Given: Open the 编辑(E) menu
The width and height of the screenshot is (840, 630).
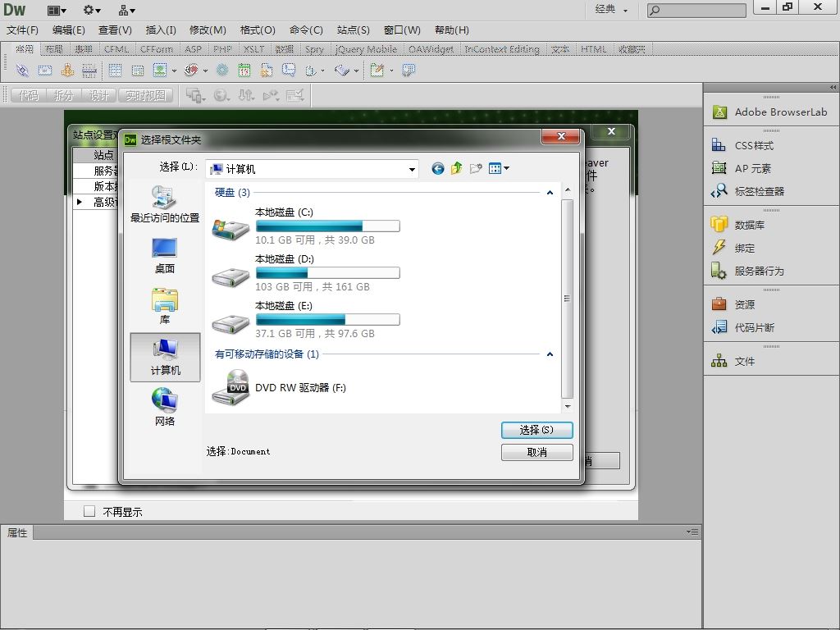Looking at the screenshot, I should click(69, 30).
